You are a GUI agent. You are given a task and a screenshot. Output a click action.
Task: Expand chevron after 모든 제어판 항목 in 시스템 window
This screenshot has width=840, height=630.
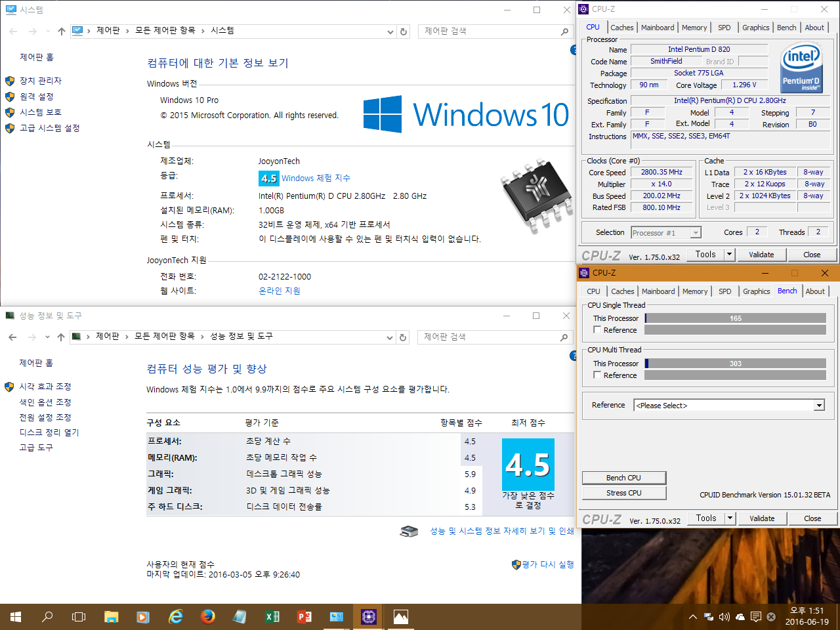(203, 31)
